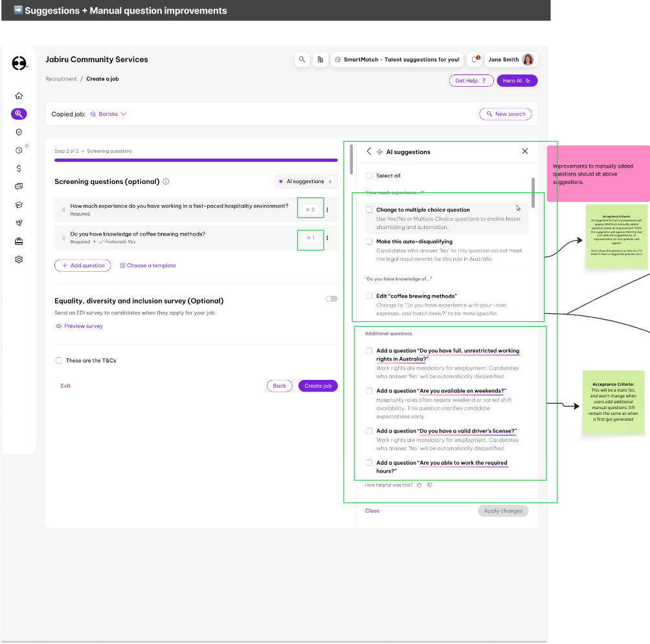Click the AI suggestions panel scrollbar
The height and width of the screenshot is (644, 650).
533,192
